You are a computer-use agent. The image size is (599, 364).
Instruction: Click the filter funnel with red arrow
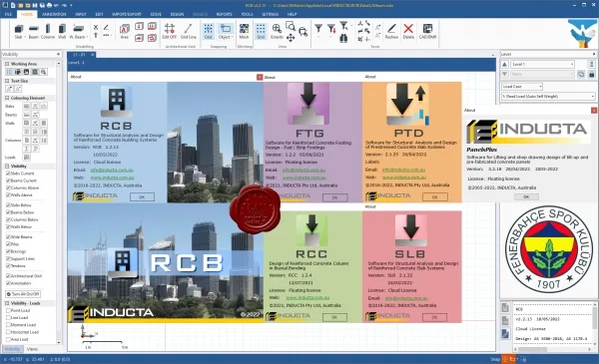(x=331, y=28)
